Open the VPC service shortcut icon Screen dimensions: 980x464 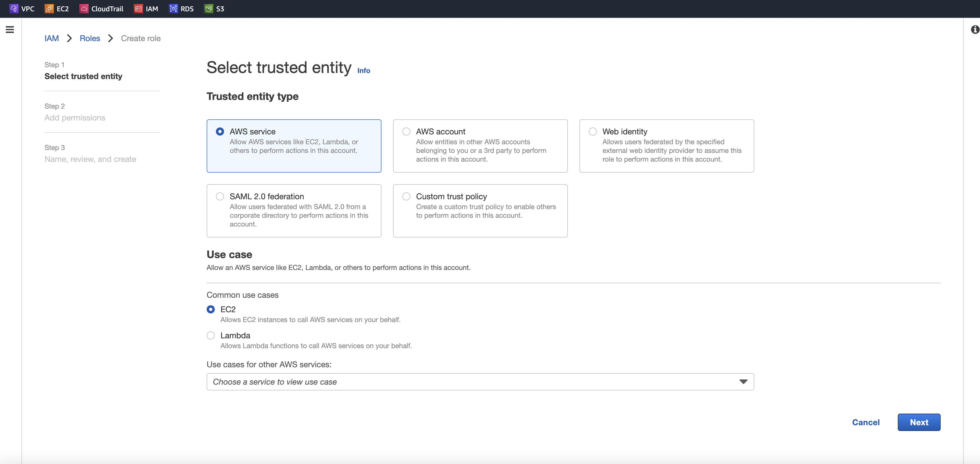click(x=14, y=9)
